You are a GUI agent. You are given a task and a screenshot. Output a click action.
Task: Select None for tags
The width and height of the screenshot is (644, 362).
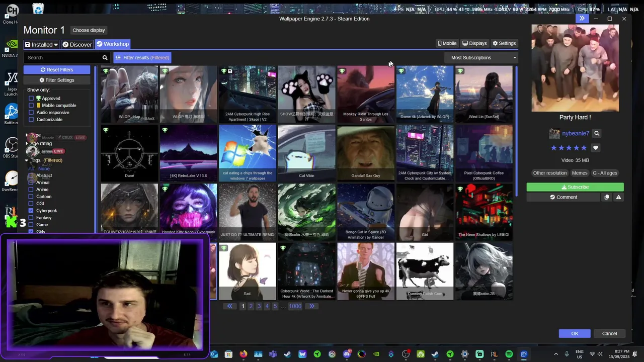[x=44, y=169]
